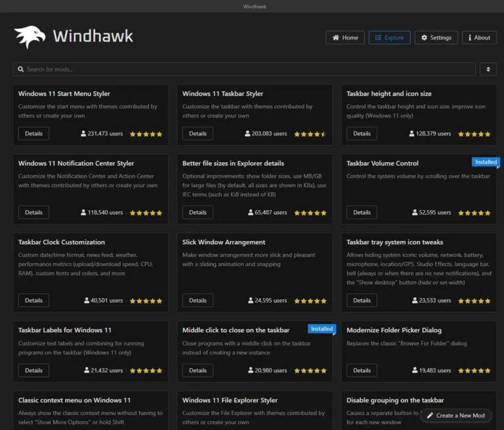Select the Modernize Folder Picker Dialog title

(x=394, y=330)
